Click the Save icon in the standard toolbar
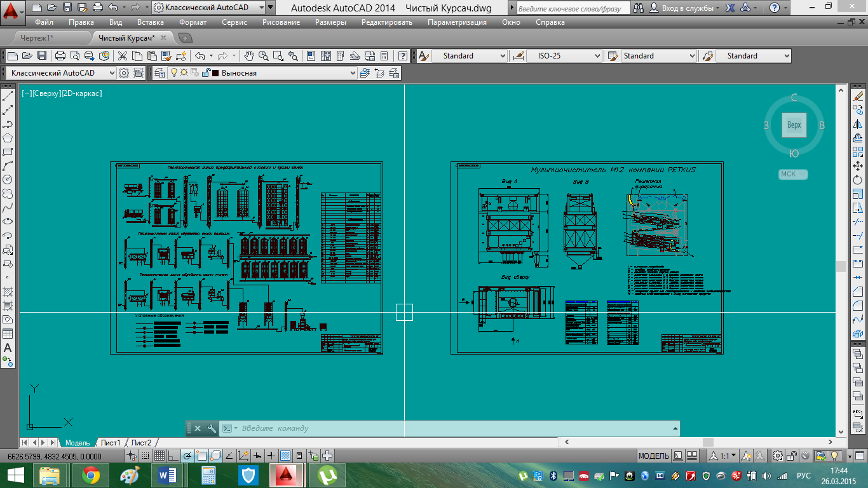 (x=41, y=56)
